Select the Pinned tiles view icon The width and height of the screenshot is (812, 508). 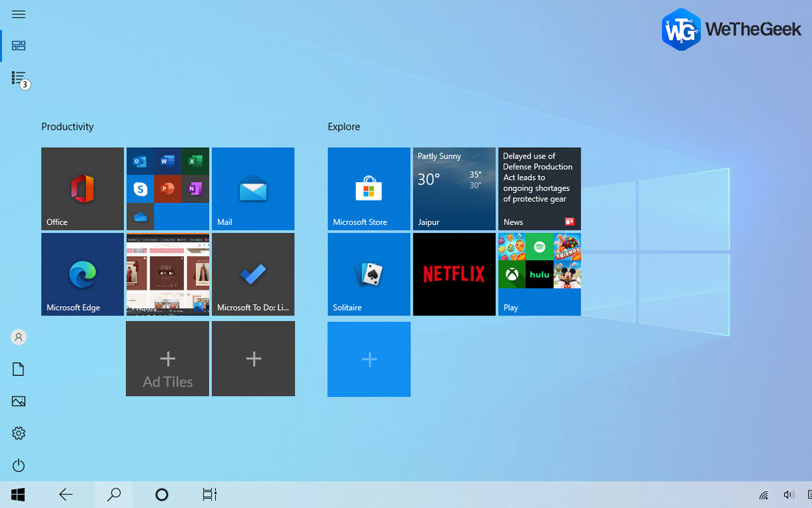(19, 45)
